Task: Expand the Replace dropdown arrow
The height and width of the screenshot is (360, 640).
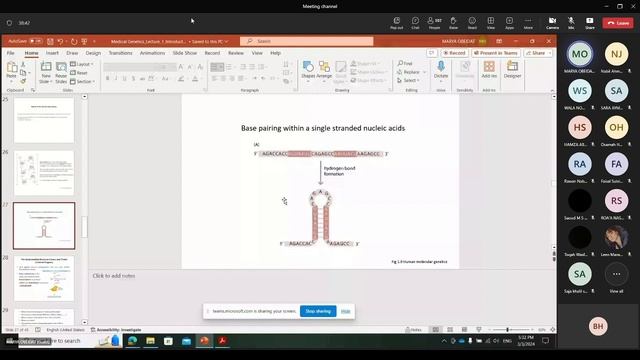Action: (424, 72)
